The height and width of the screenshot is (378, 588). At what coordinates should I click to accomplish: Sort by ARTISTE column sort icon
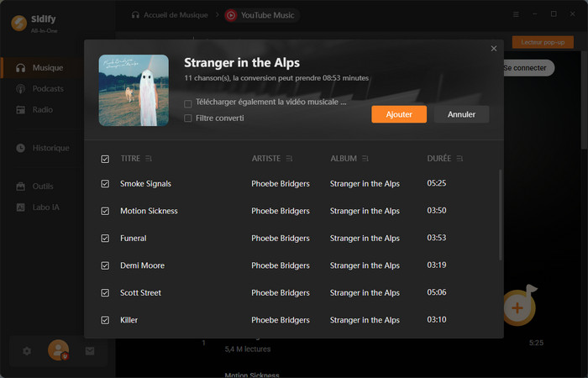pyautogui.click(x=289, y=158)
